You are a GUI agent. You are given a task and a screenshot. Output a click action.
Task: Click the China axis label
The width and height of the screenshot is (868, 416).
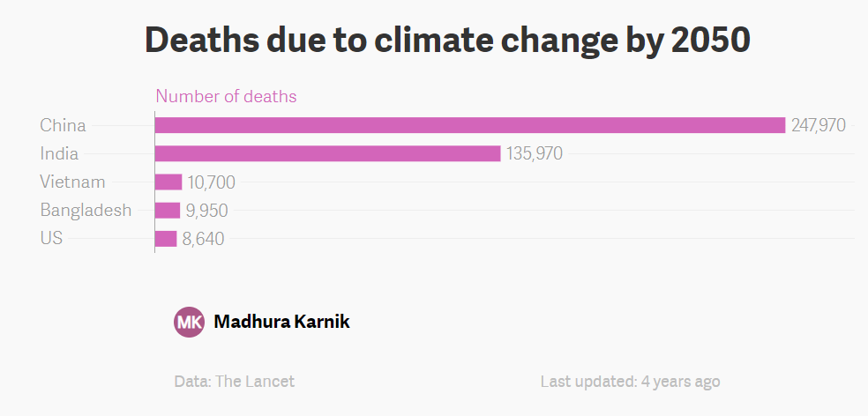pyautogui.click(x=63, y=125)
